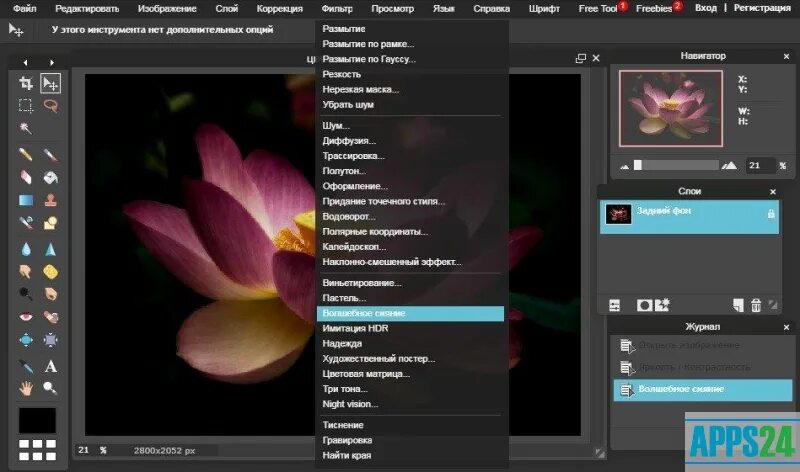Select the Clone Stamp tool

point(51,200)
